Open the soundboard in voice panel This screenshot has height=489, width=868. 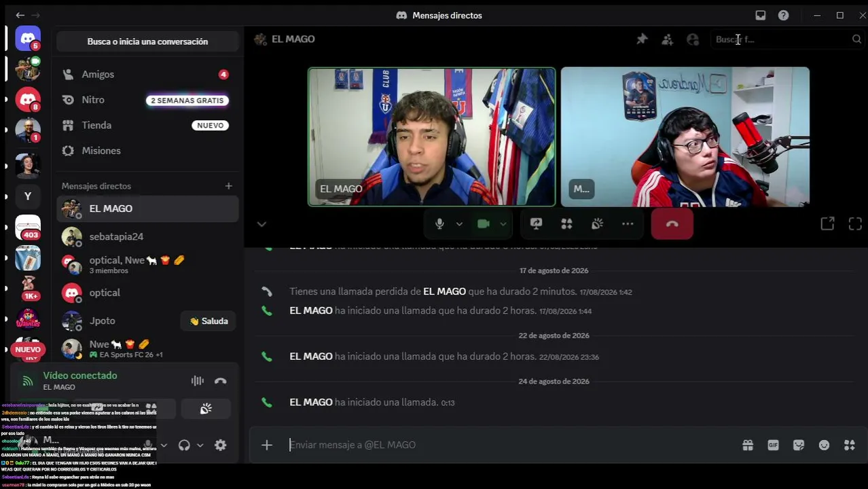click(206, 409)
